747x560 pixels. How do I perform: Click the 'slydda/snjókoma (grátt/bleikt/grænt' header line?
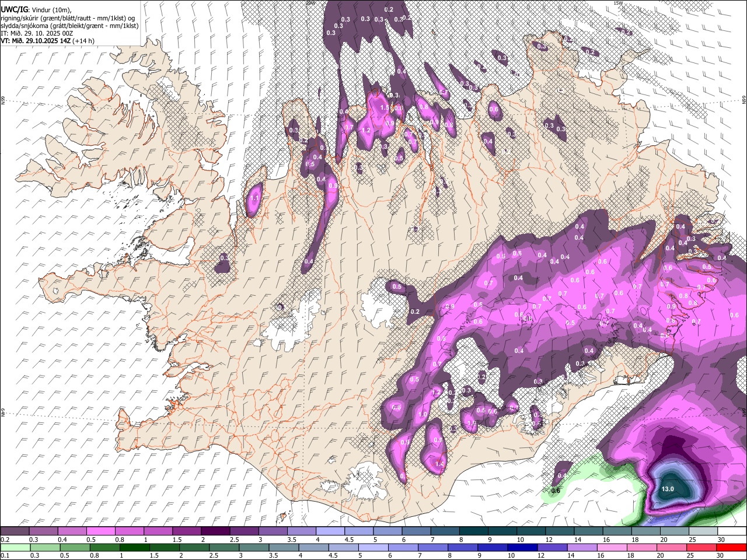tap(69, 26)
